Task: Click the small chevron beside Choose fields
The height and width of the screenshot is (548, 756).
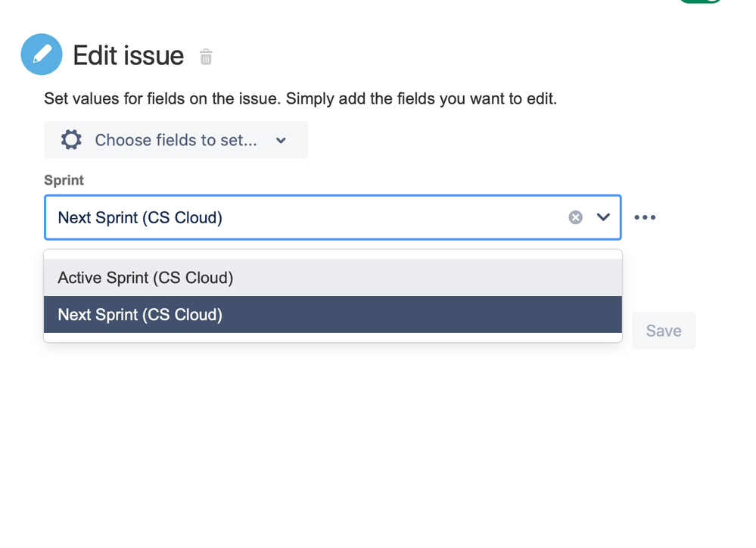Action: click(x=282, y=141)
